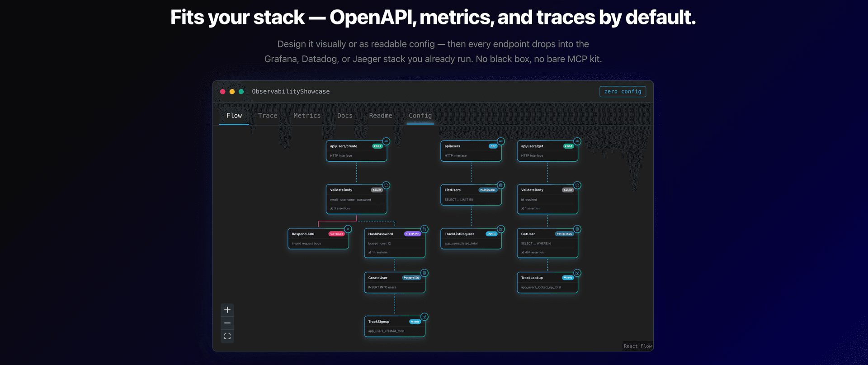Click the zoom in plus icon
Viewport: 868px width, 365px height.
[x=227, y=310]
